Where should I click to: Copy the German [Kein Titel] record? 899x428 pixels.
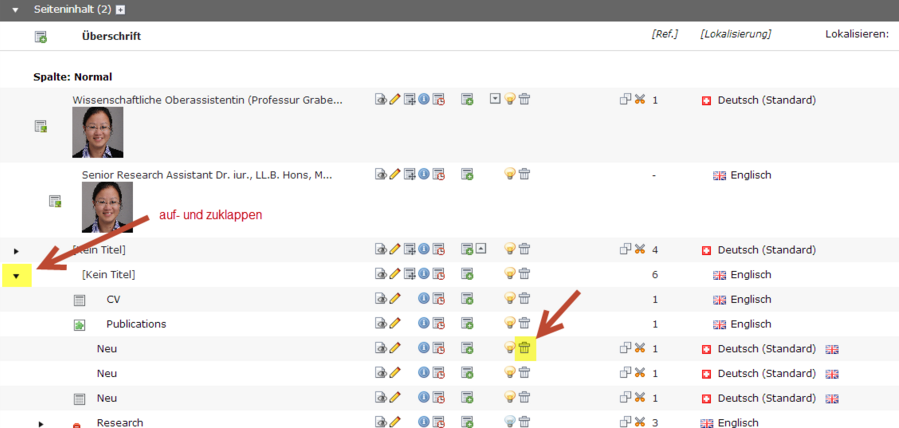(x=626, y=249)
